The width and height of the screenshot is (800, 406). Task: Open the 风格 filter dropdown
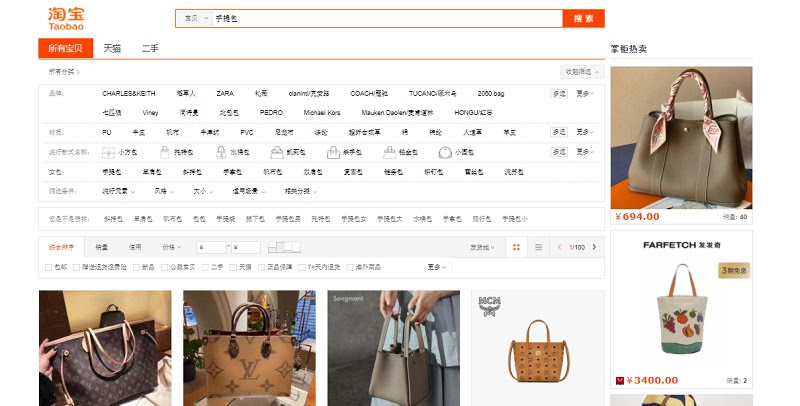click(164, 191)
